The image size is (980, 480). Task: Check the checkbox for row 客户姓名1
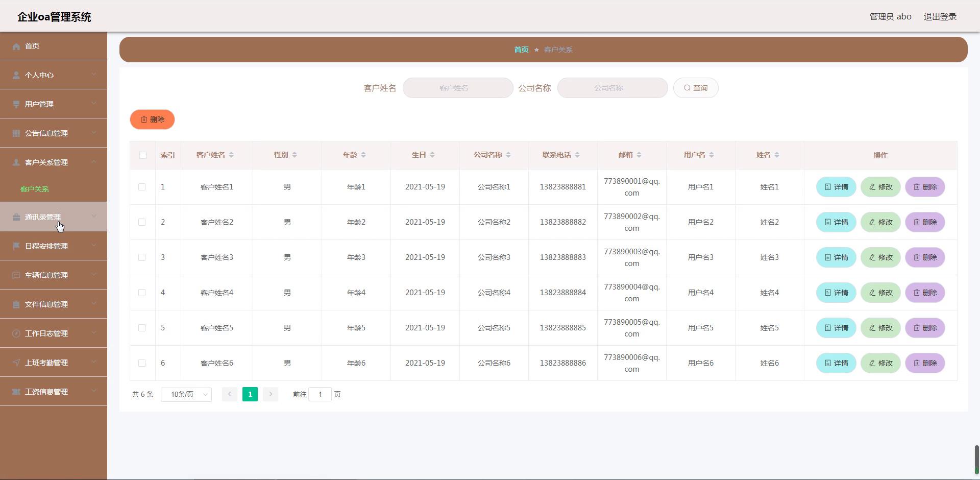(x=142, y=187)
